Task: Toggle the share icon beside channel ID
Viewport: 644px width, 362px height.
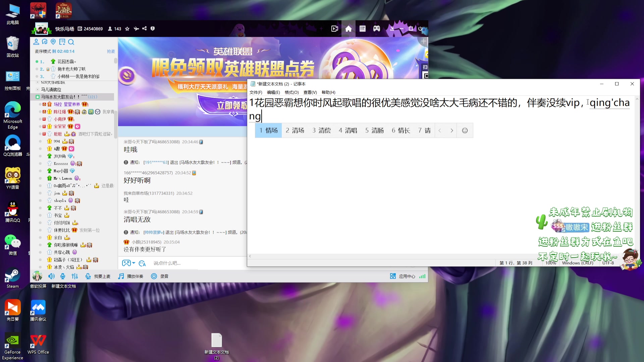Action: click(145, 29)
